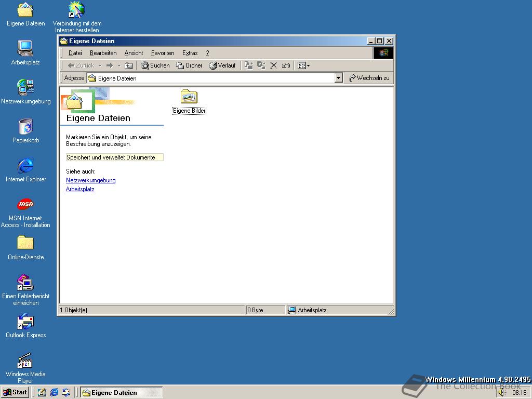The image size is (532, 399).
Task: Click the Windows logo throbber icon
Action: [383, 53]
